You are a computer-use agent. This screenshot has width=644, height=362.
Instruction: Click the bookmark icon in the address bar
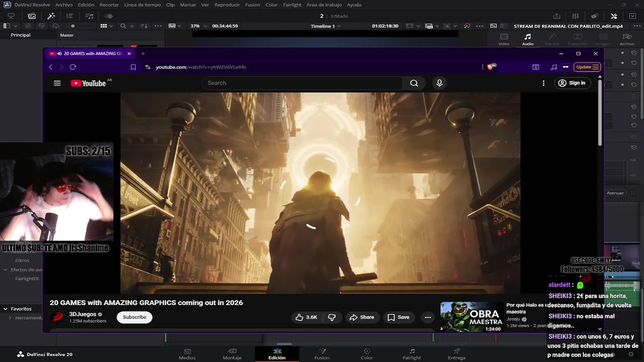click(133, 67)
